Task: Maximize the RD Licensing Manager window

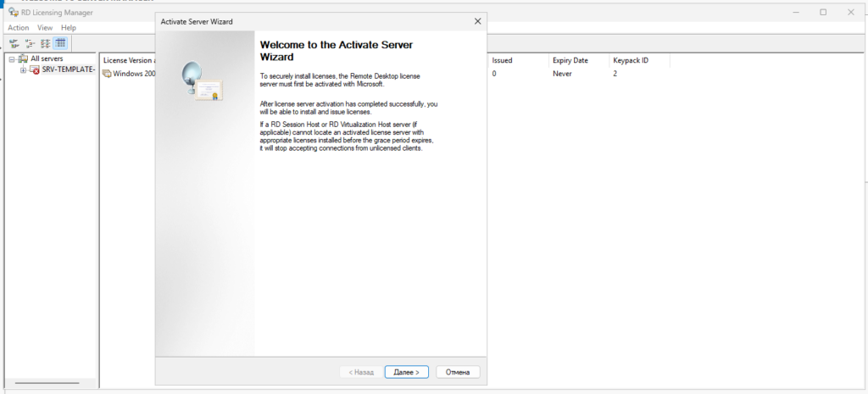Action: (823, 12)
